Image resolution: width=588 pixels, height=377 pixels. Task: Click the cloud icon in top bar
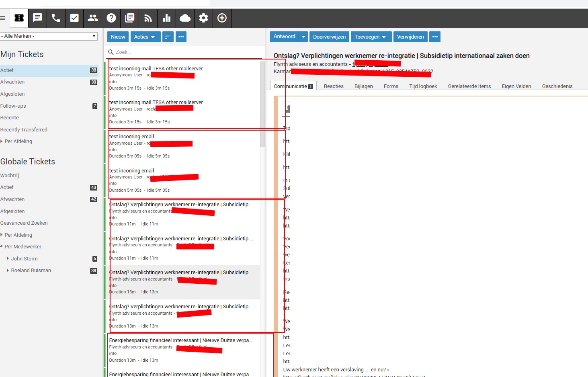[x=185, y=18]
